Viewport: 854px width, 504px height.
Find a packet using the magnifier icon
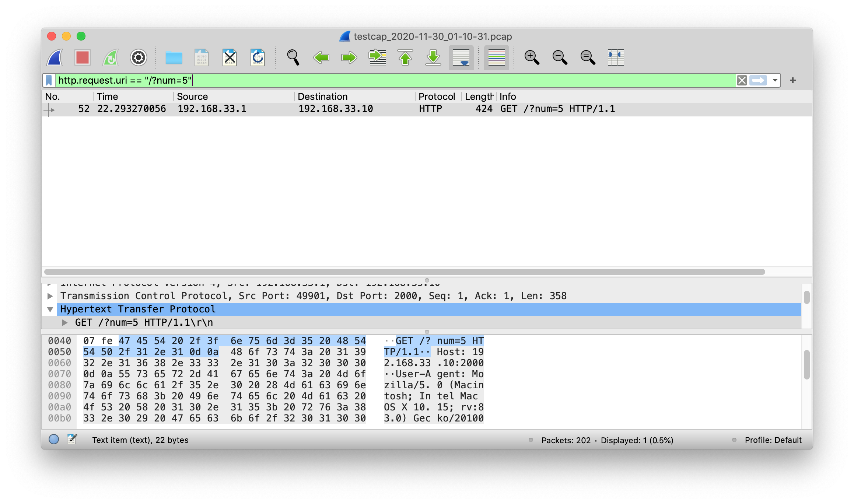tap(293, 57)
